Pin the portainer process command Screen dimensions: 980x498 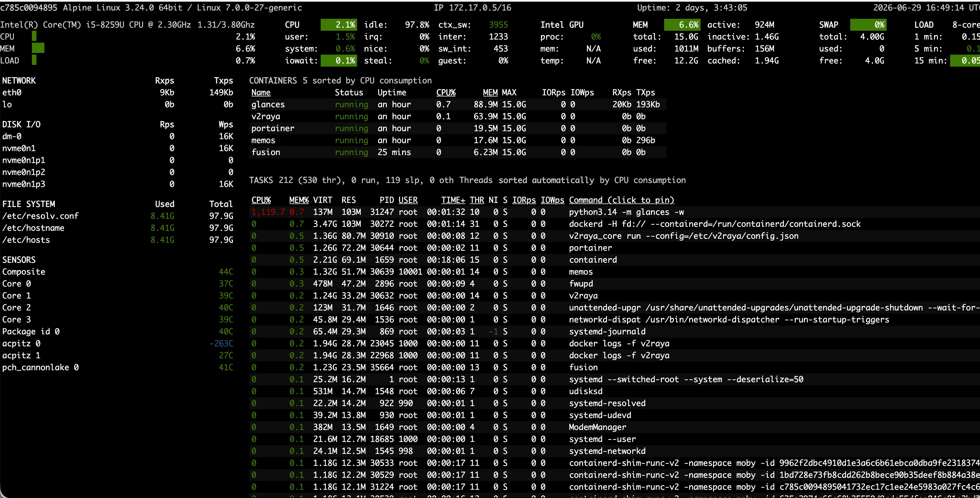590,248
